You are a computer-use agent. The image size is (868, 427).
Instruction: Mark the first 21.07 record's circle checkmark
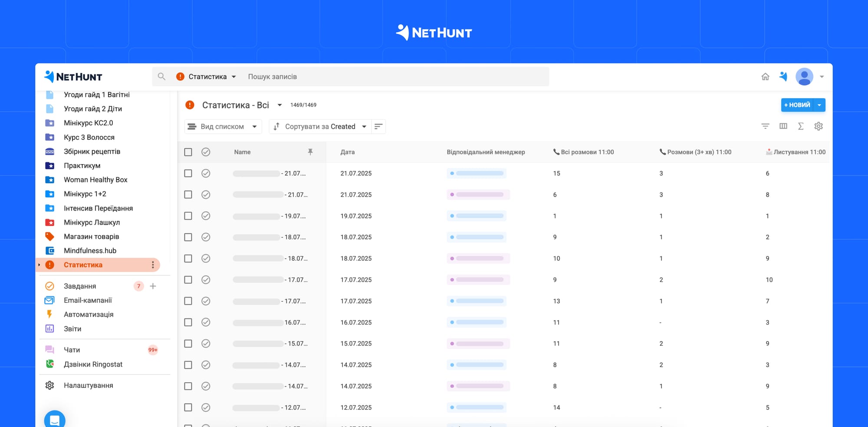tap(206, 173)
